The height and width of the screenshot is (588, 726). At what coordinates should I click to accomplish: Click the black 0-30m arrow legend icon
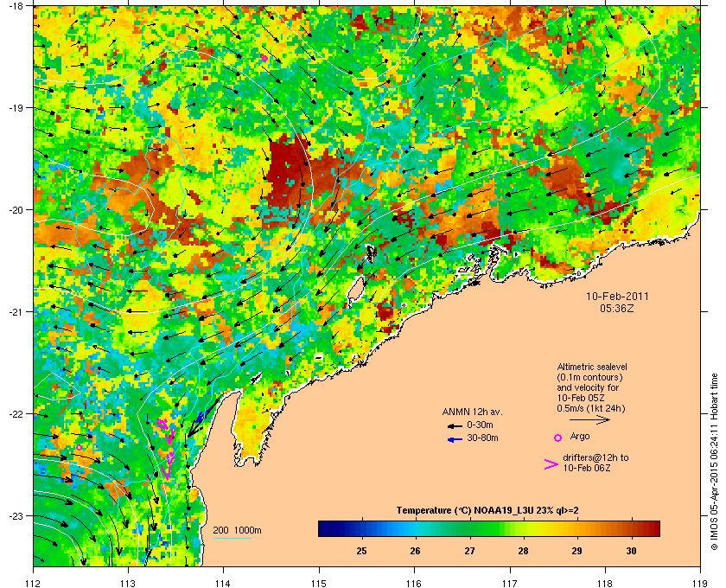click(x=455, y=425)
